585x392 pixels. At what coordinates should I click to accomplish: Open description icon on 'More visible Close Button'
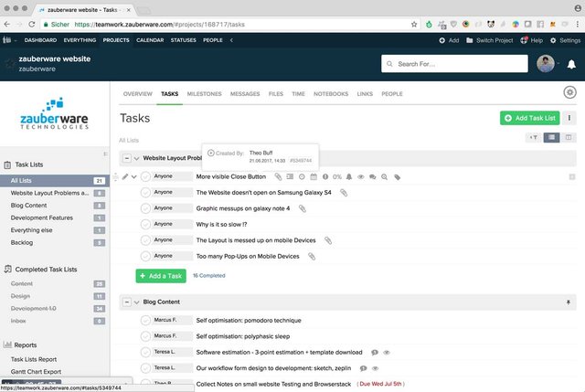pyautogui.click(x=290, y=176)
